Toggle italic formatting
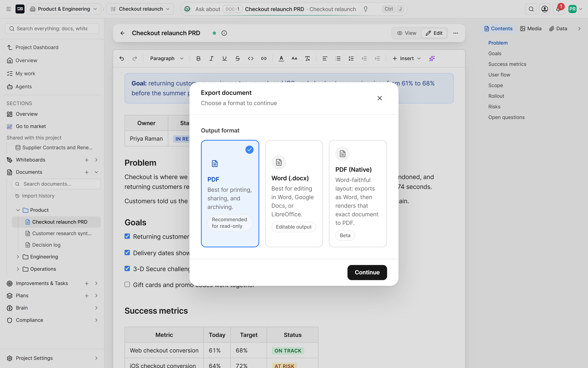The image size is (588, 368). point(211,58)
